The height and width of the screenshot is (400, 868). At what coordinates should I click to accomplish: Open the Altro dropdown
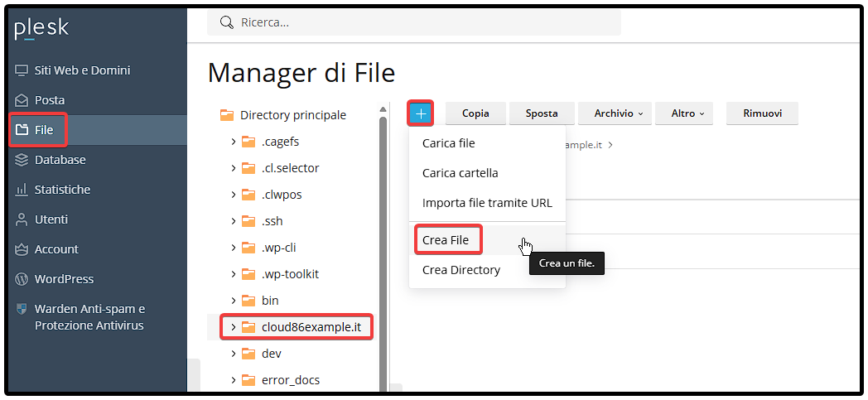click(x=683, y=113)
